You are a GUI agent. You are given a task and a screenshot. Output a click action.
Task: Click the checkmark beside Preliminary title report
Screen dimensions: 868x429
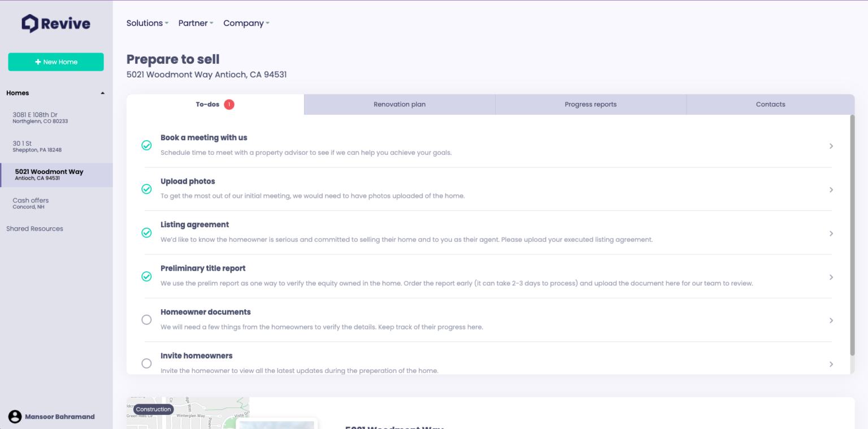(x=146, y=276)
